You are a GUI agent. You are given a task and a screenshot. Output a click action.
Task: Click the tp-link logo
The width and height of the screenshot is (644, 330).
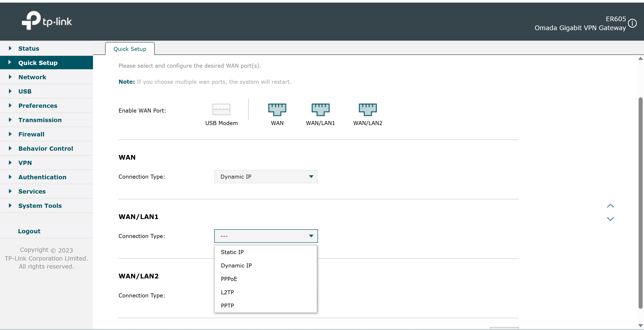pos(47,21)
